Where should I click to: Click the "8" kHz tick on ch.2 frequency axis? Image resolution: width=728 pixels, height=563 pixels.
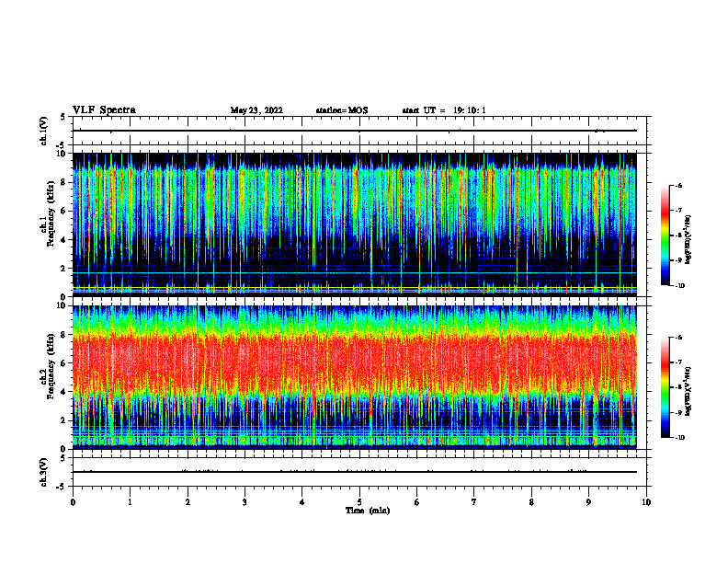[x=64, y=335]
